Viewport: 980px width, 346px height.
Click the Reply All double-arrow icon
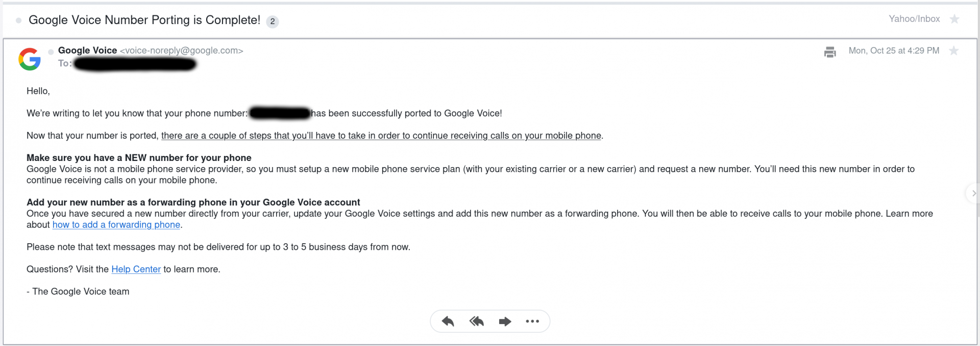476,321
